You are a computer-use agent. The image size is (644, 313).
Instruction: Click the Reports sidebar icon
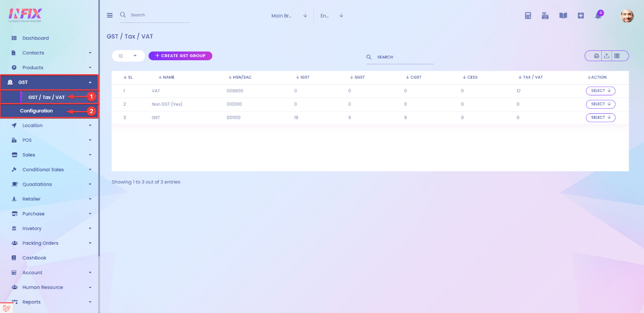pos(14,302)
